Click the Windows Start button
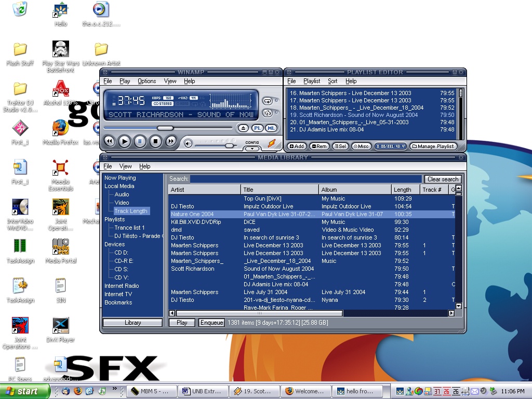Screen dimensions: 532x399 [24, 391]
